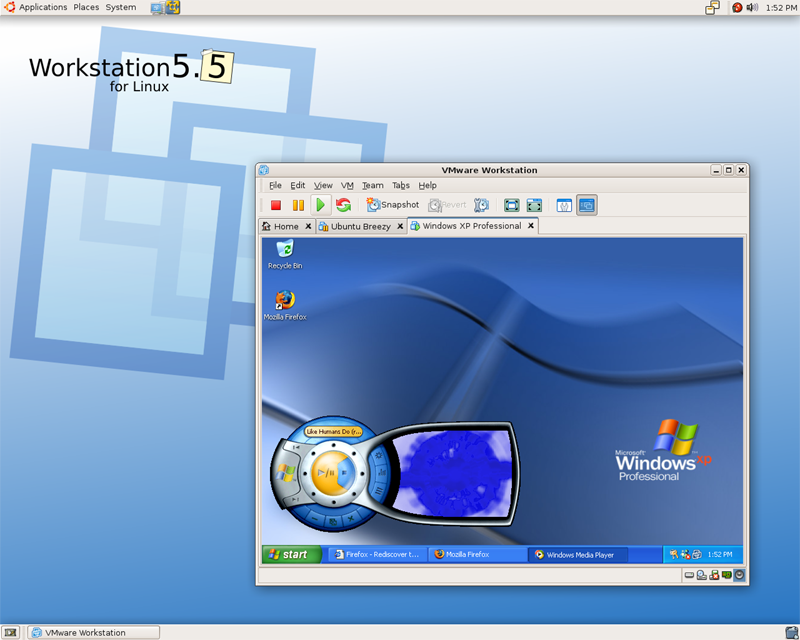Open the File menu in VMware Workstation
This screenshot has height=640, width=800.
[275, 185]
